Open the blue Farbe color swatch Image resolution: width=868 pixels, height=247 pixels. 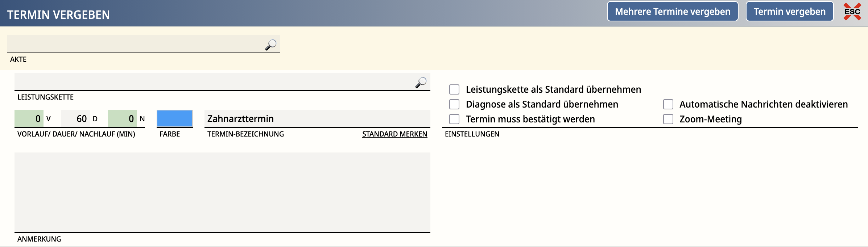click(174, 118)
